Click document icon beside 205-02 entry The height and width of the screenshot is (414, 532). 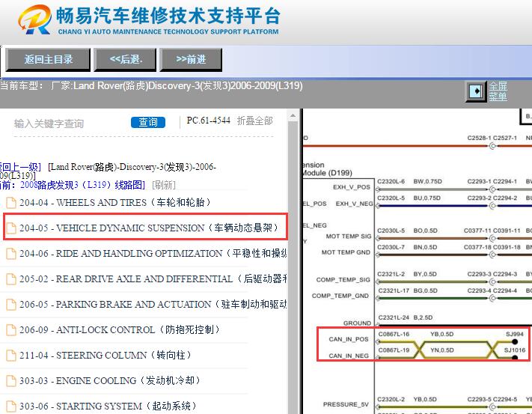click(x=11, y=279)
